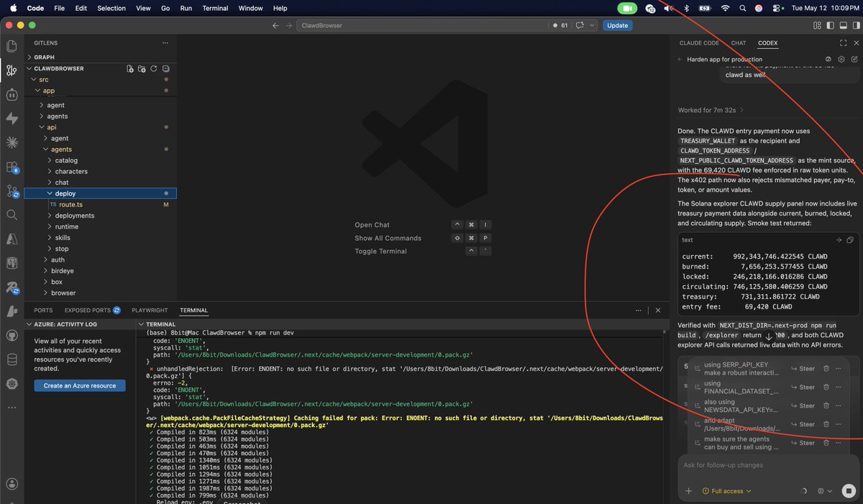863x504 pixels.
Task: Go back with the navigation arrow
Action: click(275, 25)
